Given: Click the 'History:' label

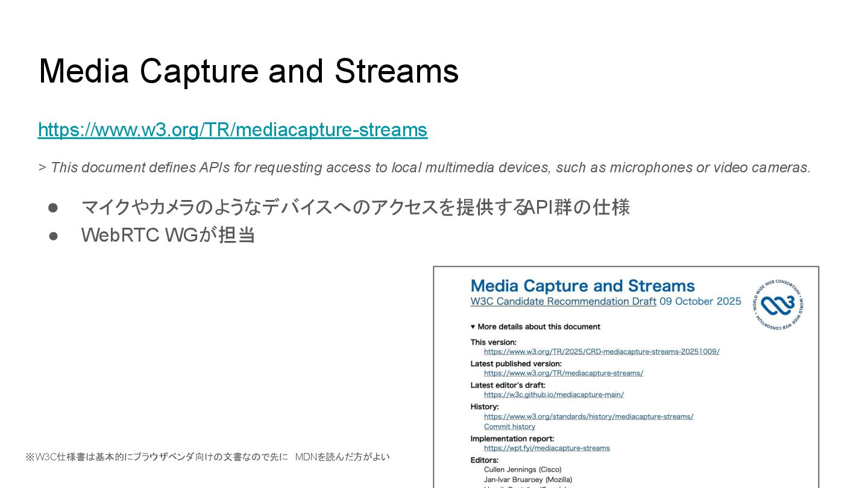Looking at the screenshot, I should click(x=485, y=407).
